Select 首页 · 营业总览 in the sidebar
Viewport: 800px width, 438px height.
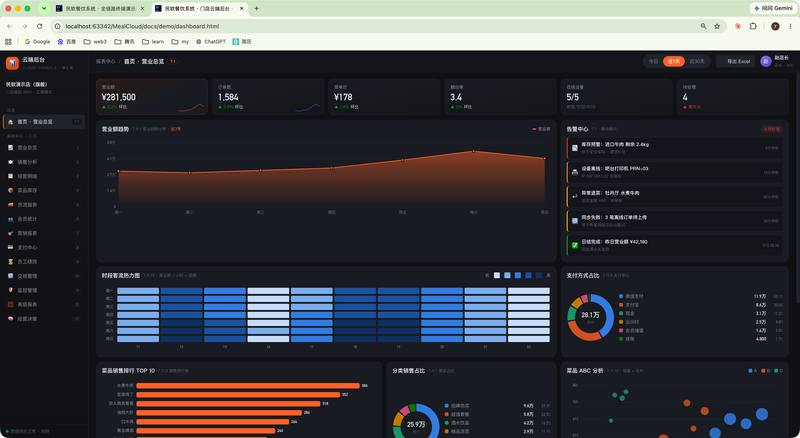(43, 122)
